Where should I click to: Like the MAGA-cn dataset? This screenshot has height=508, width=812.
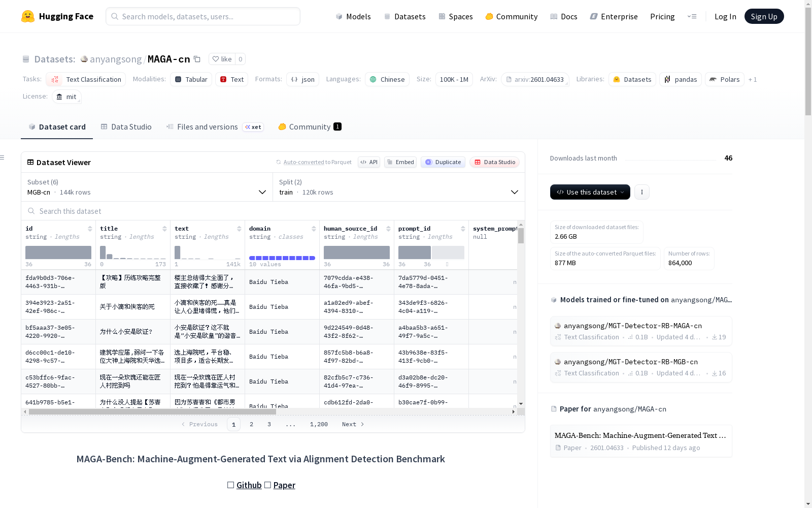coord(222,59)
